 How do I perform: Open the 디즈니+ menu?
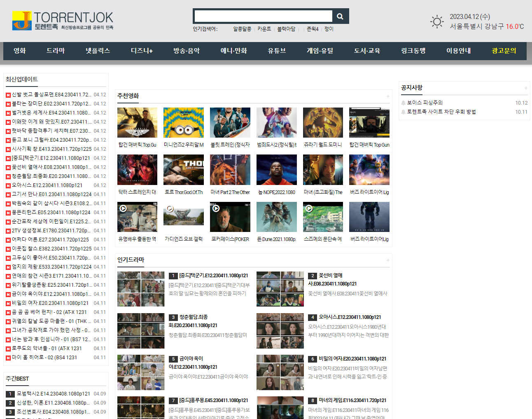click(142, 51)
